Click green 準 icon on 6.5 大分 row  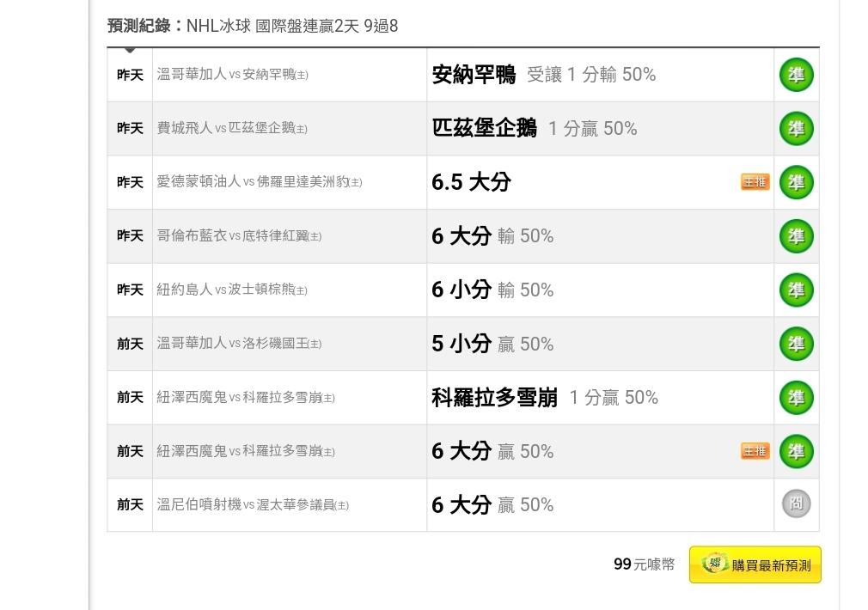pyautogui.click(x=796, y=182)
